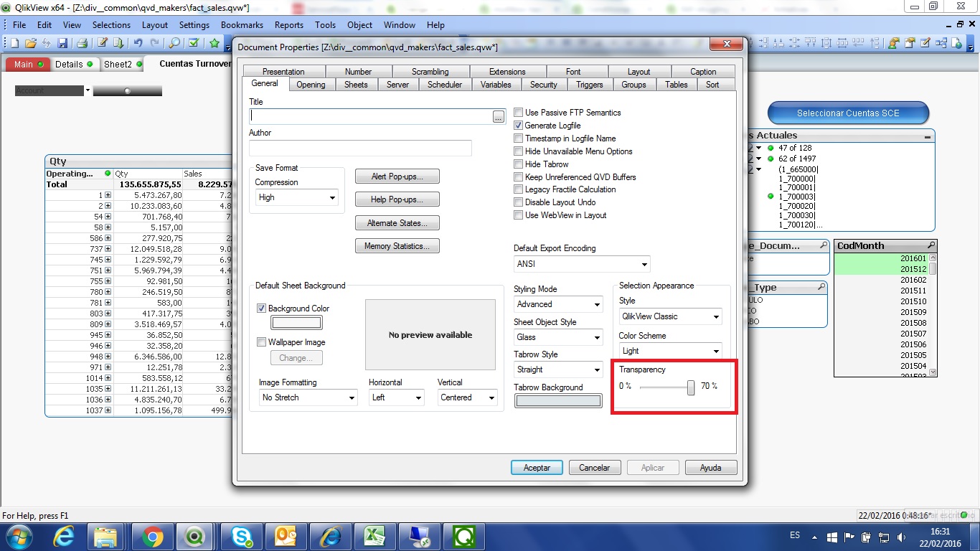Enable Wallpaper Image checkbox
Viewport: 980px width, 551px height.
click(x=262, y=342)
